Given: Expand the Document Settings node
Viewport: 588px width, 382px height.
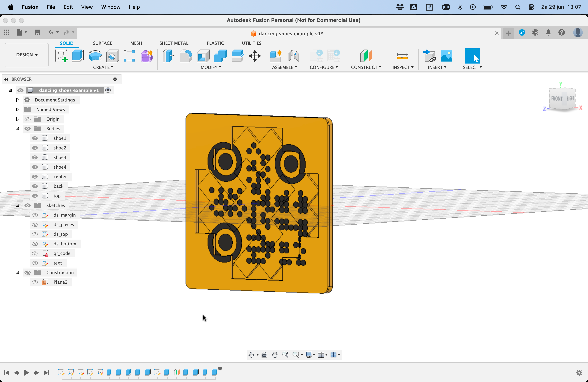Looking at the screenshot, I should 17,100.
